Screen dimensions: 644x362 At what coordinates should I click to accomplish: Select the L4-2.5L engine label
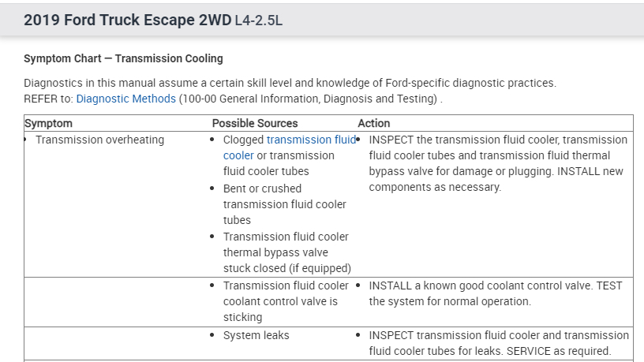[258, 21]
